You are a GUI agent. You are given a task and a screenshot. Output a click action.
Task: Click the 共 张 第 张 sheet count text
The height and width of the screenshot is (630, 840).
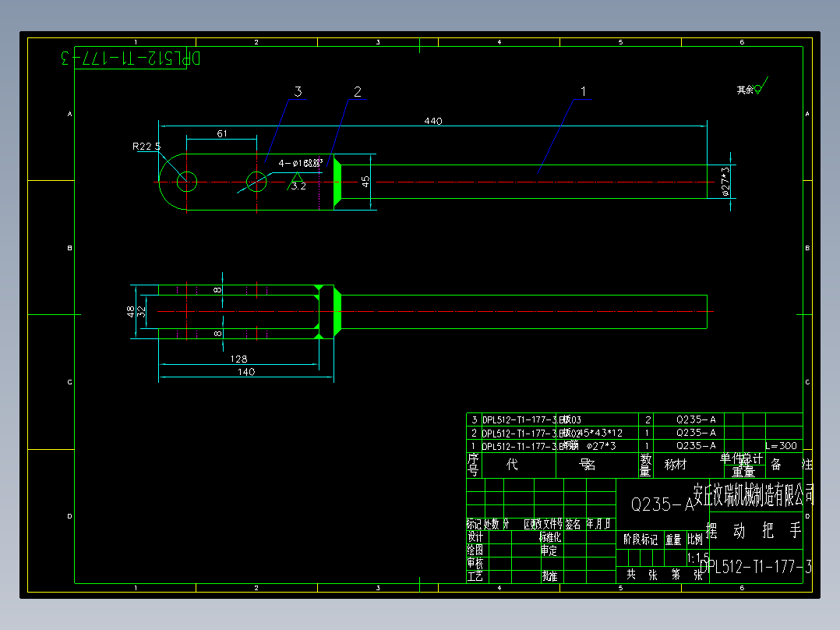pyautogui.click(x=664, y=575)
